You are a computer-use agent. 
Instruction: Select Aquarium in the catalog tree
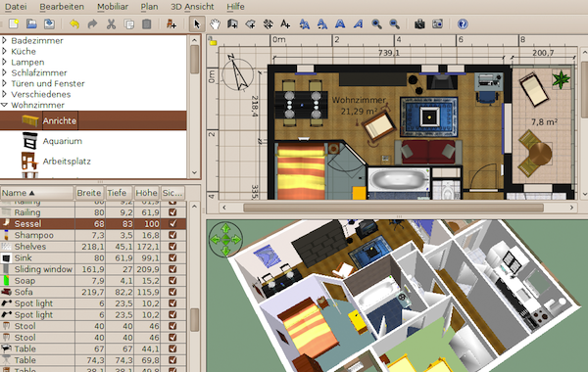click(x=63, y=141)
